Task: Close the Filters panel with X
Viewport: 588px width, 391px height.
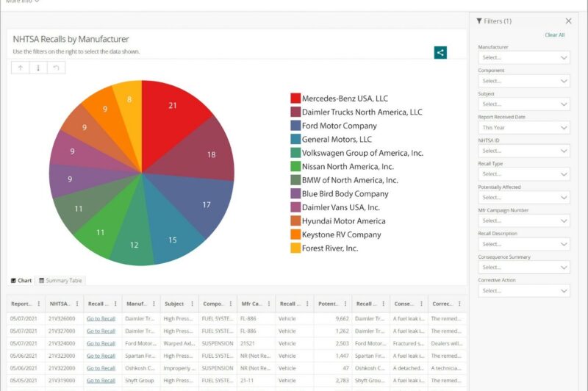Action: [568, 21]
